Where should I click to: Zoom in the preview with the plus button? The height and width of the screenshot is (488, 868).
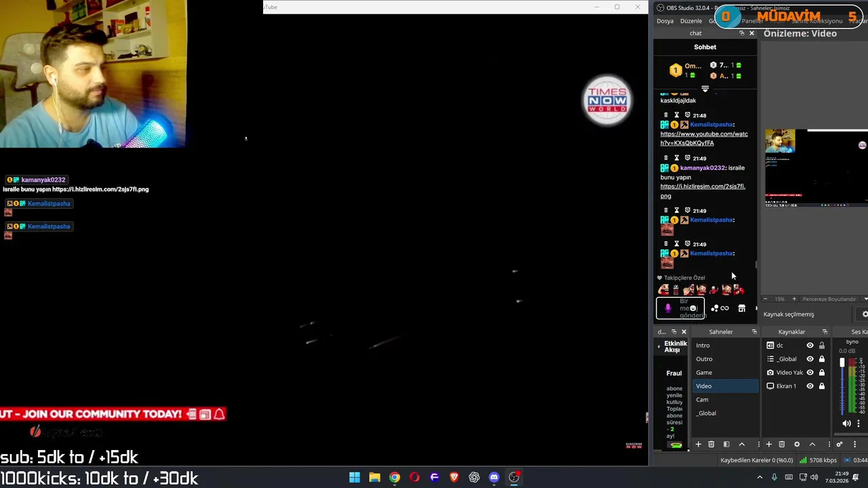[x=794, y=299]
